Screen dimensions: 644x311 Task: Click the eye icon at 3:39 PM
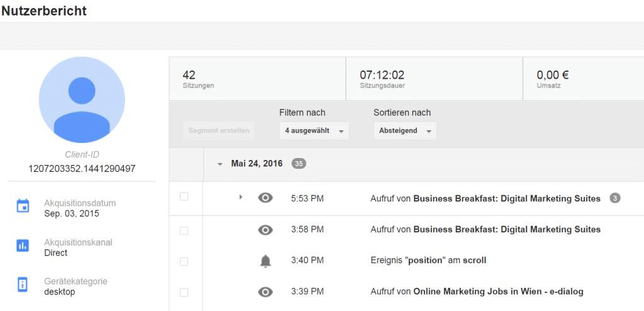(265, 292)
